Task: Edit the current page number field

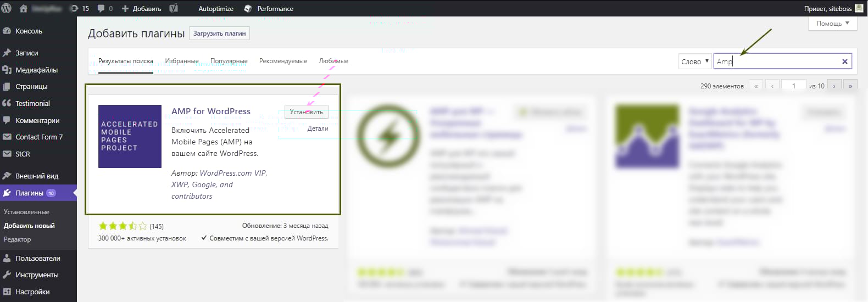Action: (x=794, y=86)
